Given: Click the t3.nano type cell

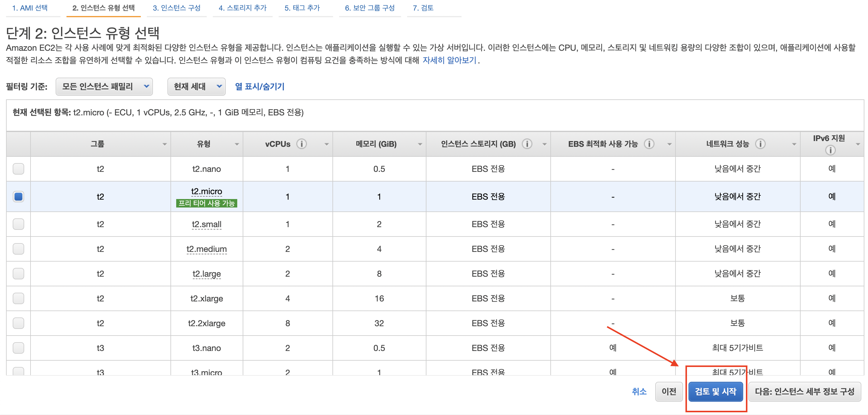Looking at the screenshot, I should click(206, 348).
